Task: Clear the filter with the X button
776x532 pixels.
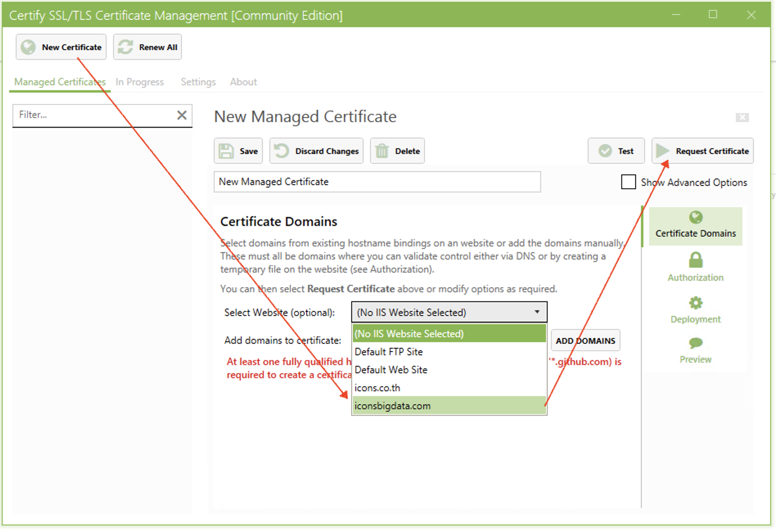Action: point(182,115)
